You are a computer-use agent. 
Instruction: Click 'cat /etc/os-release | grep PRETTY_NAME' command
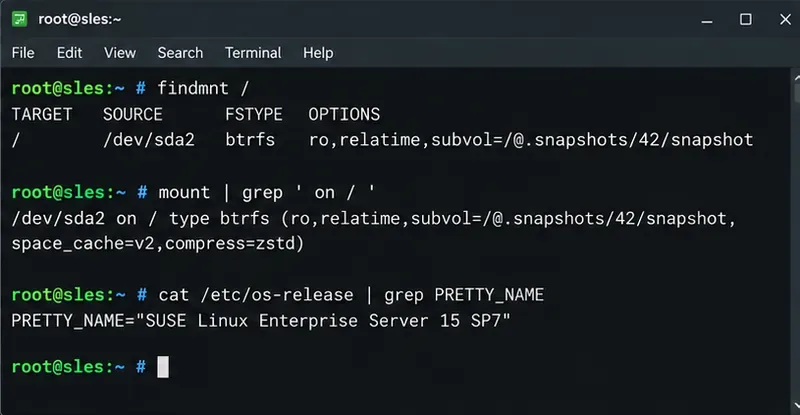(351, 295)
